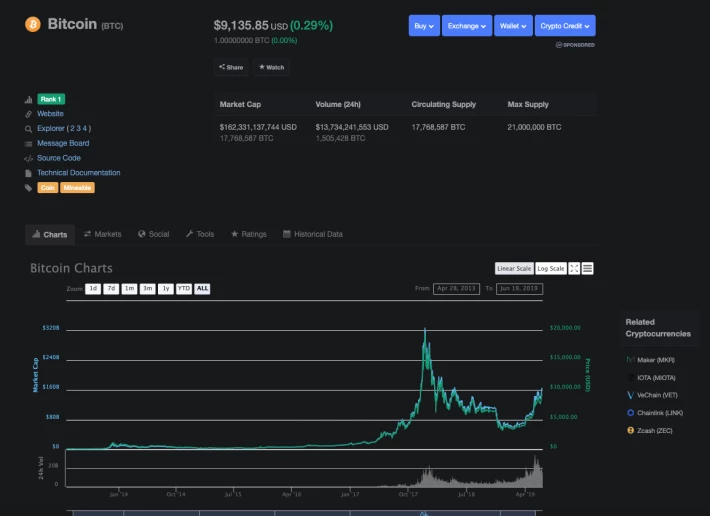Viewport: 710px width, 516px height.
Task: Enable Linear Scale on the chart
Action: (x=514, y=268)
